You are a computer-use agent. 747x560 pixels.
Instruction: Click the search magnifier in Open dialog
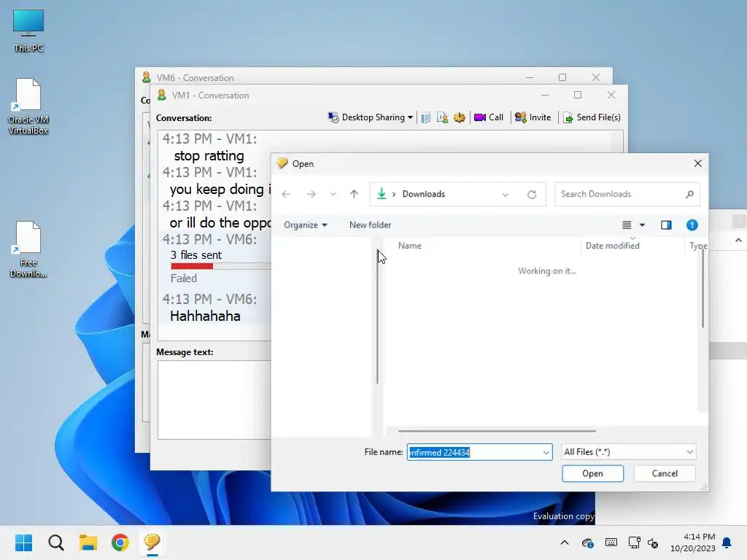pos(689,194)
